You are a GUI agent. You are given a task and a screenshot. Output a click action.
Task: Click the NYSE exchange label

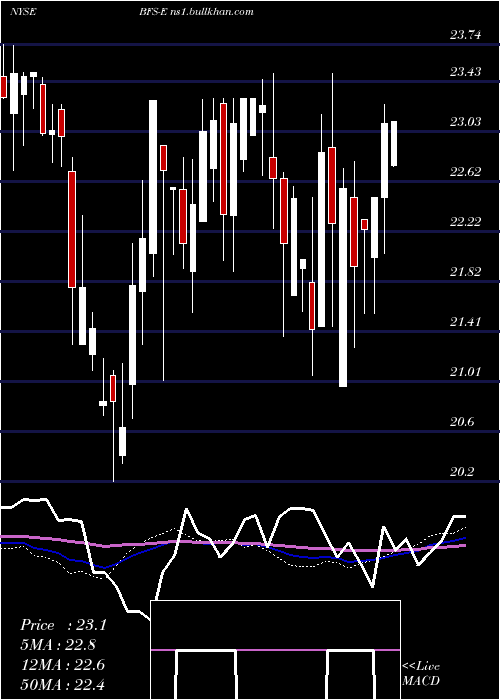click(x=23, y=11)
